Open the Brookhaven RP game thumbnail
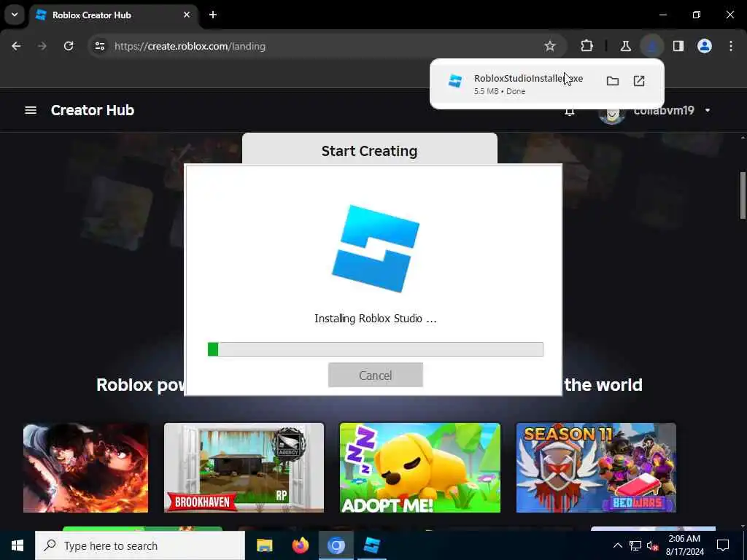Viewport: 747px width, 560px height. [x=244, y=467]
